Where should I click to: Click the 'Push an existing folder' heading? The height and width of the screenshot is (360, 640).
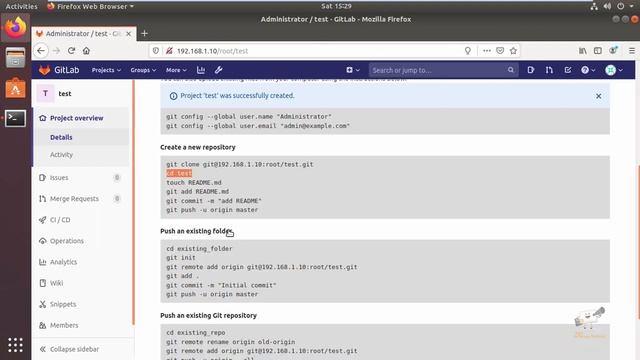pyautogui.click(x=196, y=231)
